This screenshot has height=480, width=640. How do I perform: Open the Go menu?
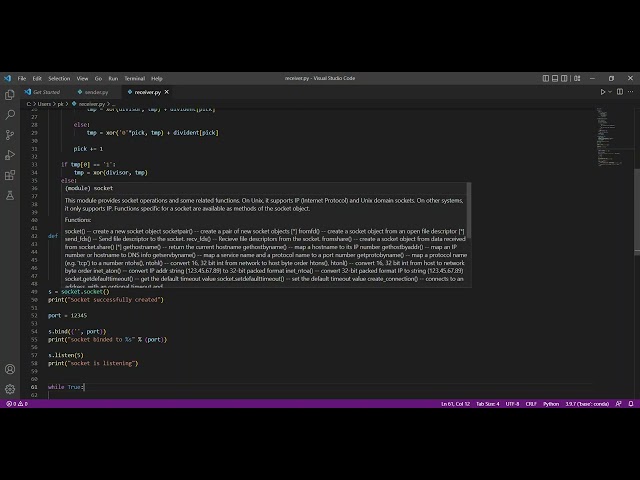pos(98,78)
